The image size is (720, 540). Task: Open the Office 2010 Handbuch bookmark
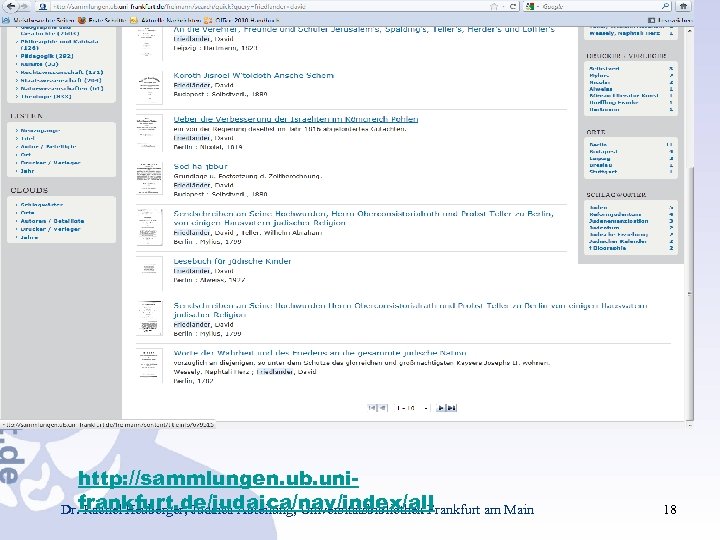[x=242, y=20]
